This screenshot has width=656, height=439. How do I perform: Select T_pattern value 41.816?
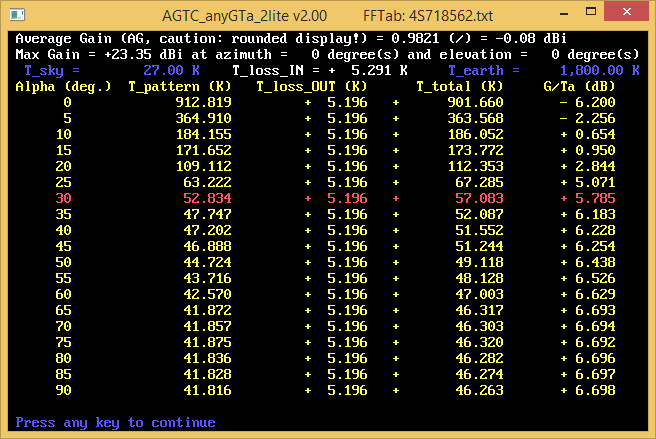(208, 390)
